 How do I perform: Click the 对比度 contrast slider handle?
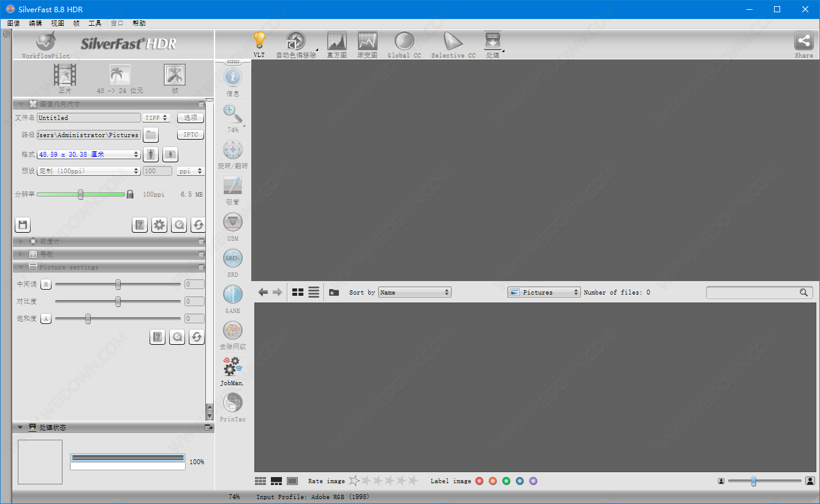click(118, 301)
